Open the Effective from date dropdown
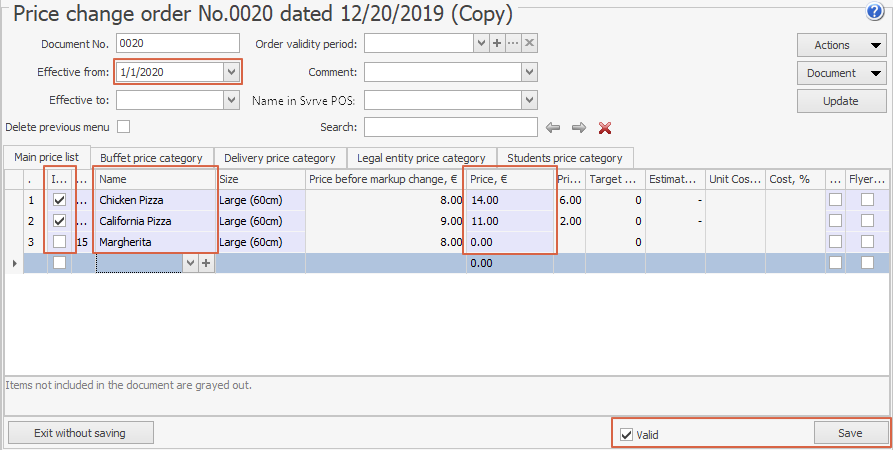The width and height of the screenshot is (893, 450). coord(231,72)
